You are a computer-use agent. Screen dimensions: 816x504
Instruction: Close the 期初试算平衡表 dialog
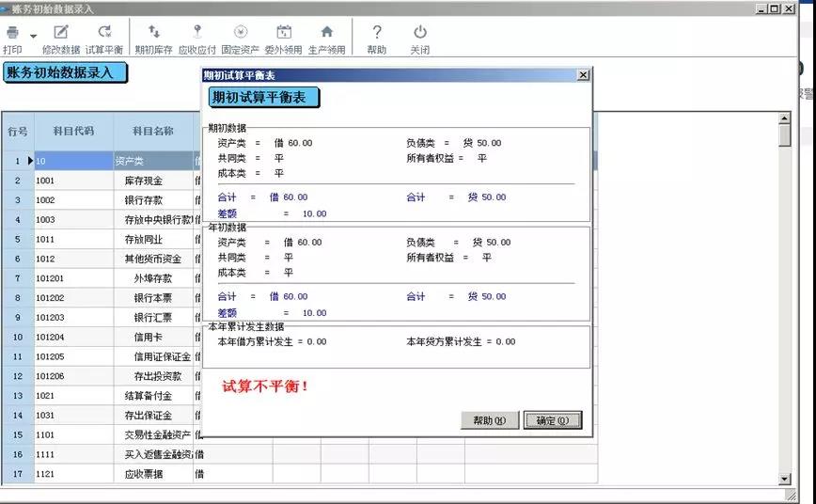pyautogui.click(x=583, y=74)
